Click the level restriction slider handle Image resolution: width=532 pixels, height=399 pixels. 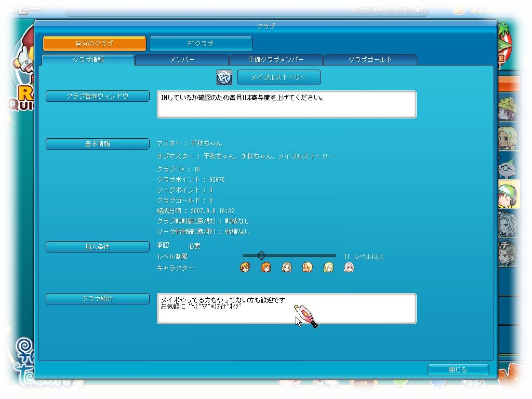(x=261, y=256)
